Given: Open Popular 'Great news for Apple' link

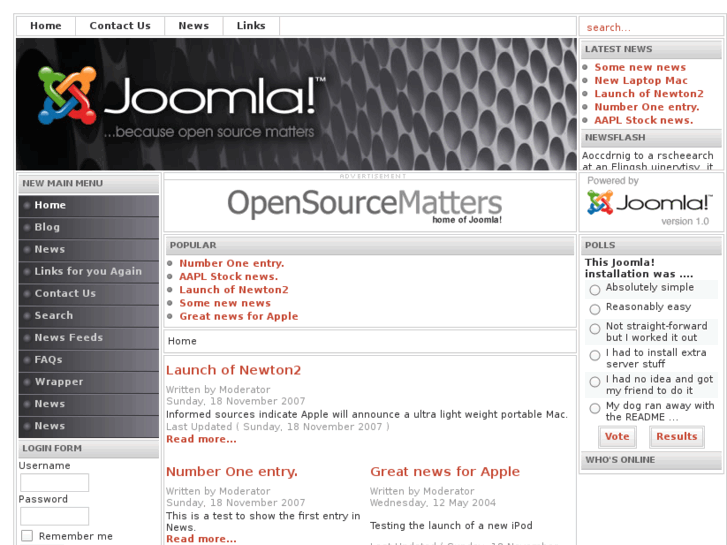Looking at the screenshot, I should [239, 316].
